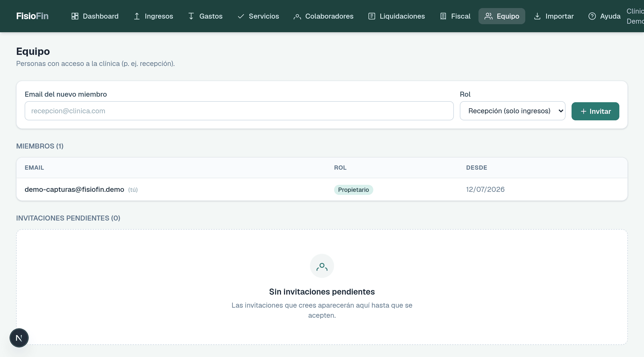Select the demo-capturas@fisiofin.demo email cell

(74, 189)
